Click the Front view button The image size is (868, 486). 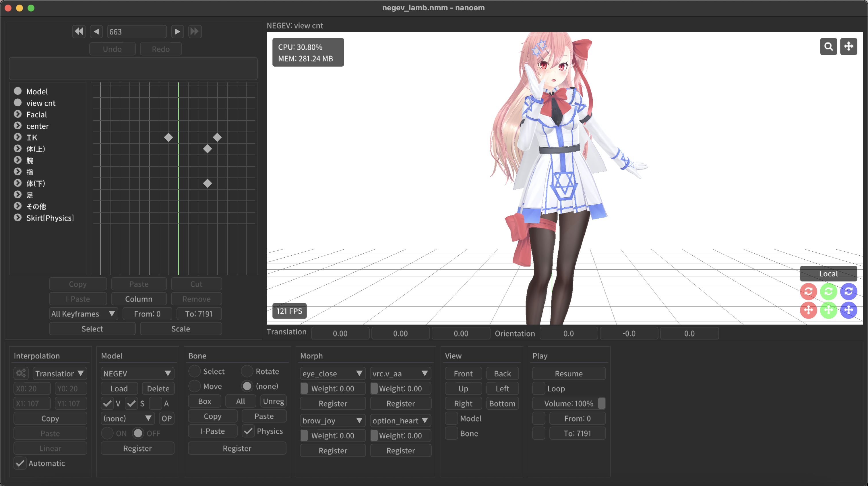point(463,373)
